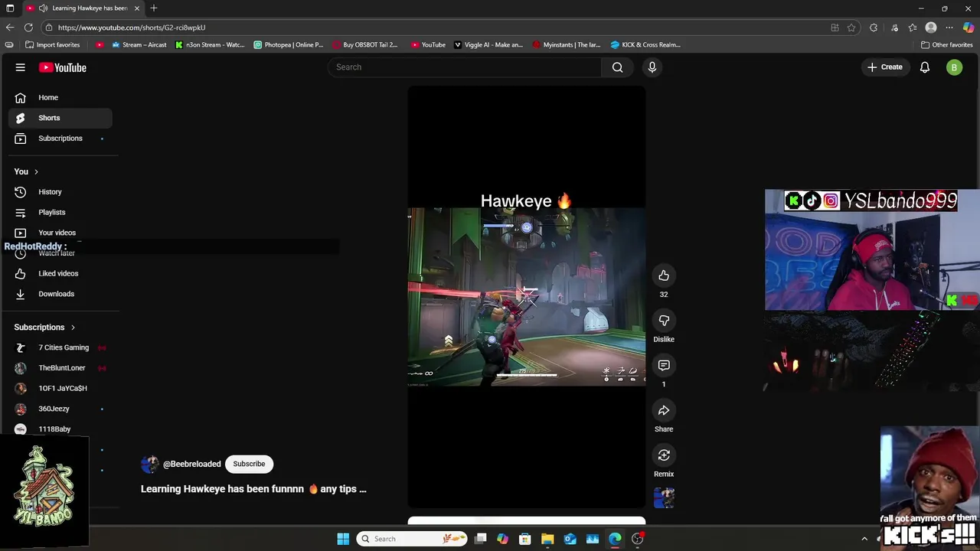Open the YouTube guide hamburger menu
980x551 pixels.
21,67
